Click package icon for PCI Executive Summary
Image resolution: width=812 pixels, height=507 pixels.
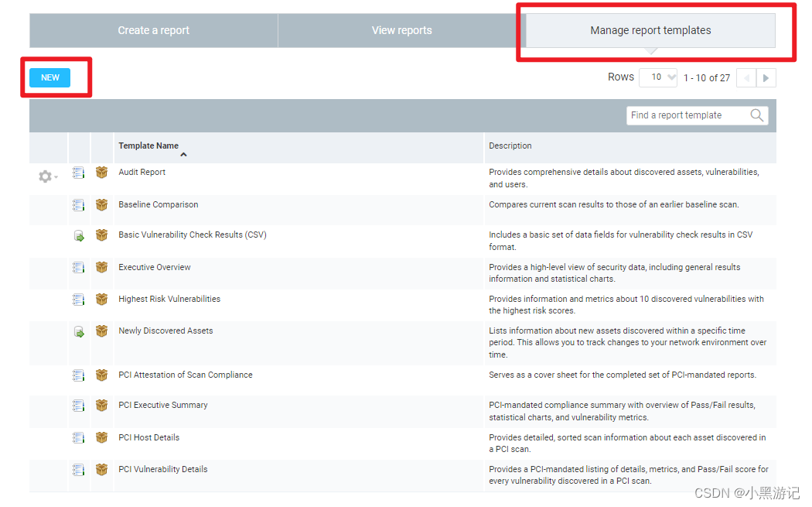[x=101, y=405]
